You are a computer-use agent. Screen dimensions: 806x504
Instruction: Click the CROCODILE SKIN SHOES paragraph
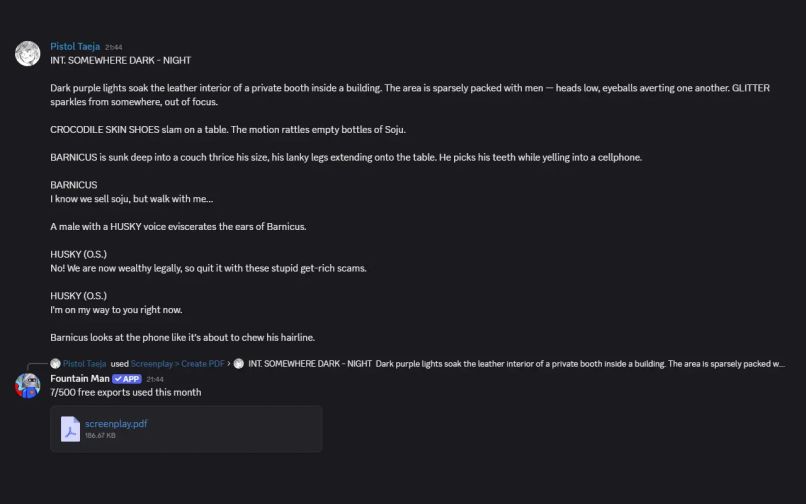(228, 130)
